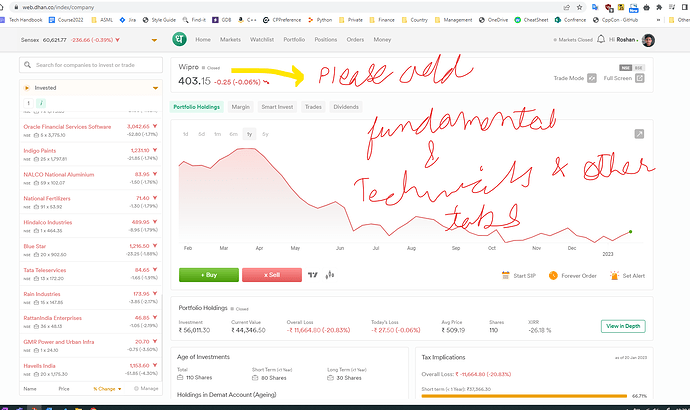Click the red Sell button
Image resolution: width=690 pixels, height=410 pixels.
pos(272,275)
